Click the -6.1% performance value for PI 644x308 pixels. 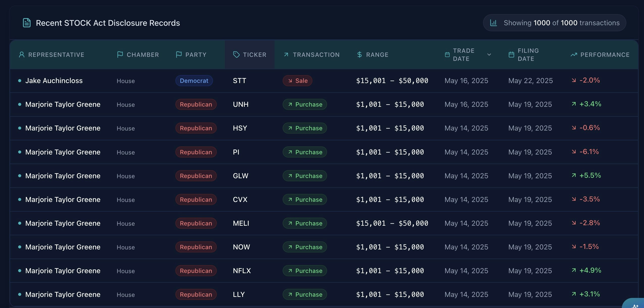pyautogui.click(x=589, y=152)
